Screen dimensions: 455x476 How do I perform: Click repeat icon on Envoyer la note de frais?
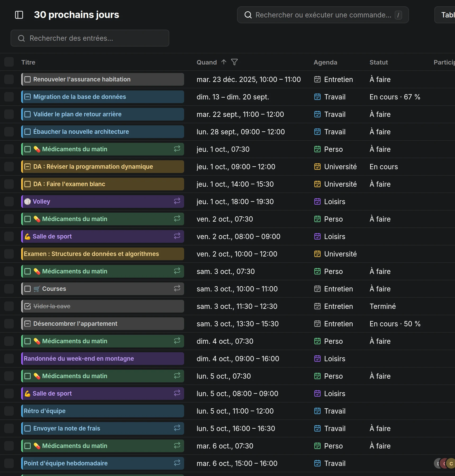pyautogui.click(x=177, y=428)
